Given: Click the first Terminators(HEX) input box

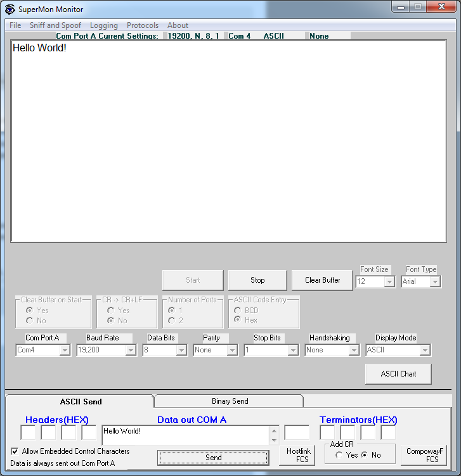Looking at the screenshot, I should tap(327, 433).
